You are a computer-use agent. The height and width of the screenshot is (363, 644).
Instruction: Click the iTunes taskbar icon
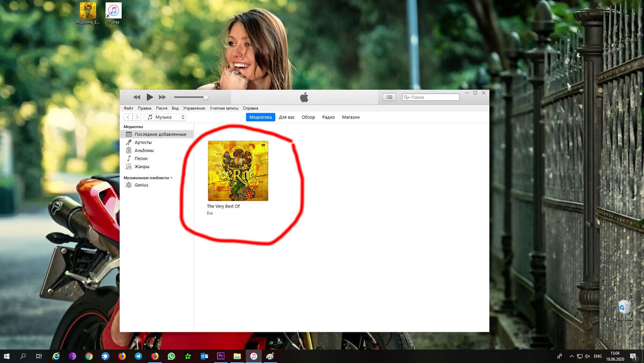(254, 356)
